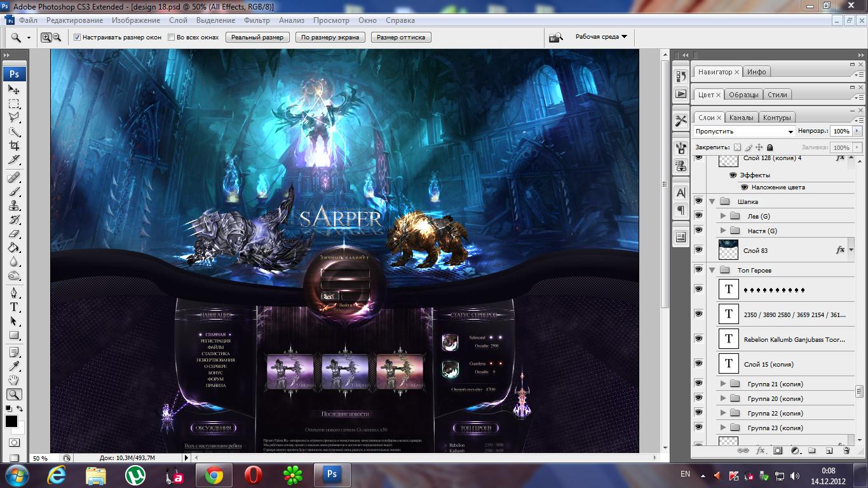Open the Фильтр menu

[x=257, y=20]
